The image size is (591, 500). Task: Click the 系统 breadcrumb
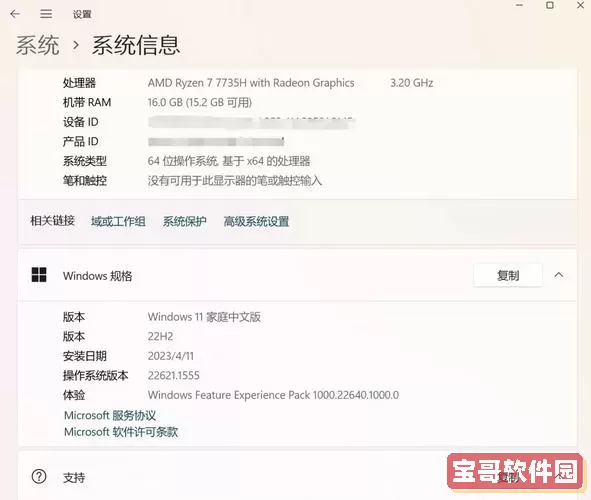[38, 45]
